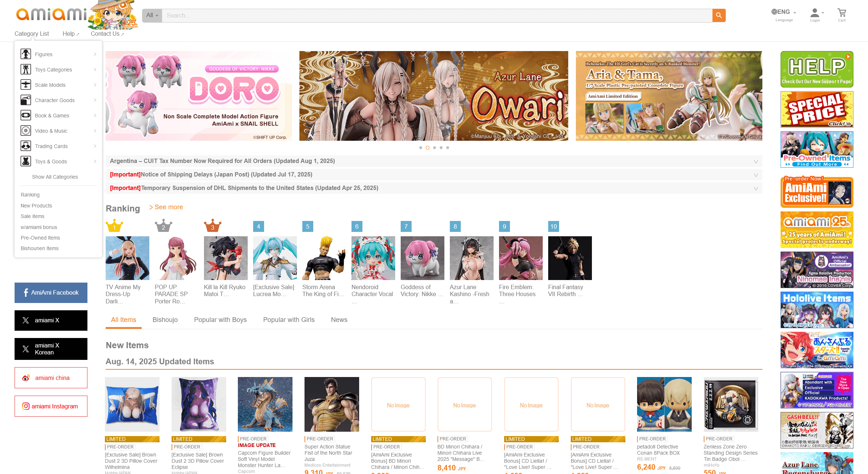Click the AmiAmi logo
The image size is (868, 474).
(x=51, y=15)
